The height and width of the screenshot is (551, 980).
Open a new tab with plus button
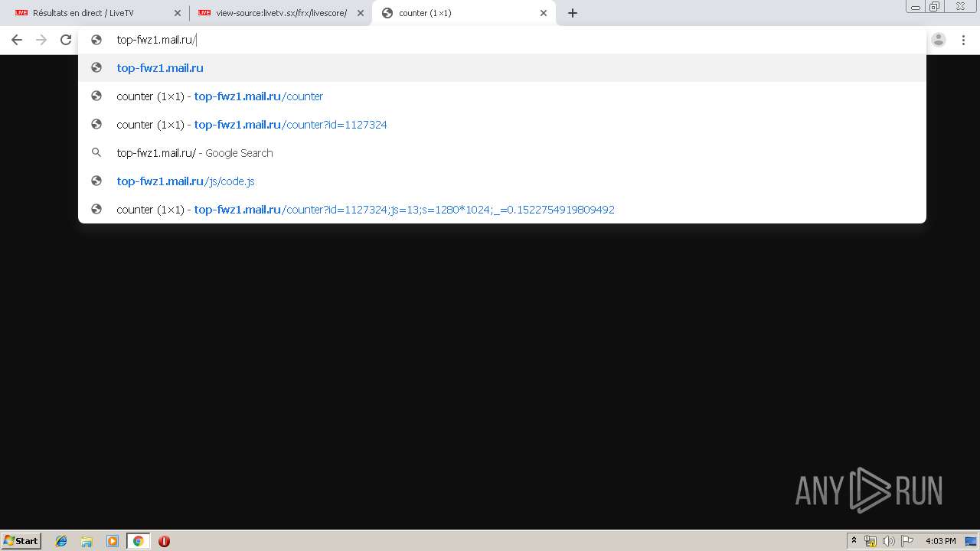point(573,13)
